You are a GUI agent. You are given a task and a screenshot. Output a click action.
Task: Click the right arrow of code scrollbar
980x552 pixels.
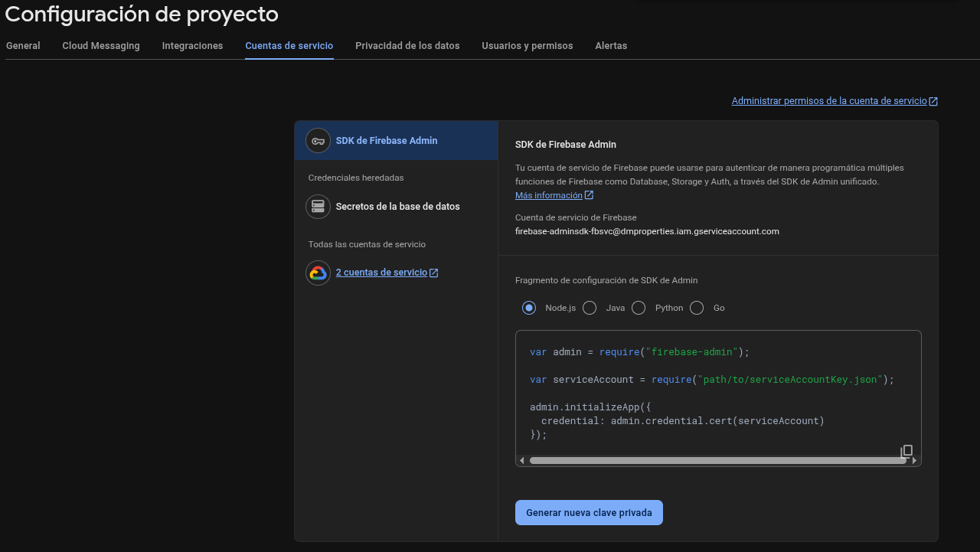pos(914,460)
